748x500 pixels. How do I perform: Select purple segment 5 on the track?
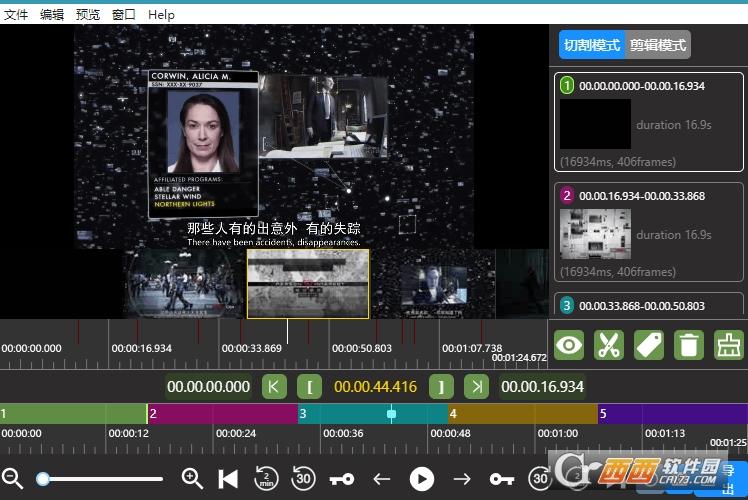[x=673, y=414]
